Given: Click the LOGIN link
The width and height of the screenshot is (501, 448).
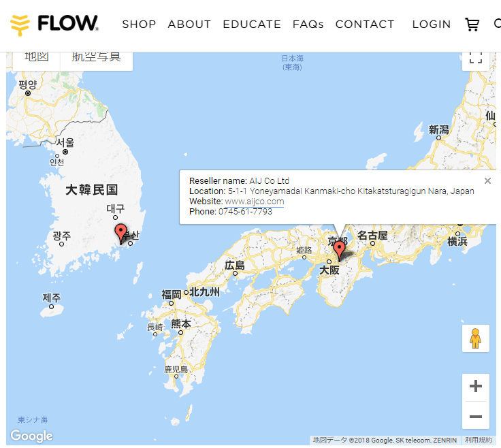Looking at the screenshot, I should click(432, 25).
